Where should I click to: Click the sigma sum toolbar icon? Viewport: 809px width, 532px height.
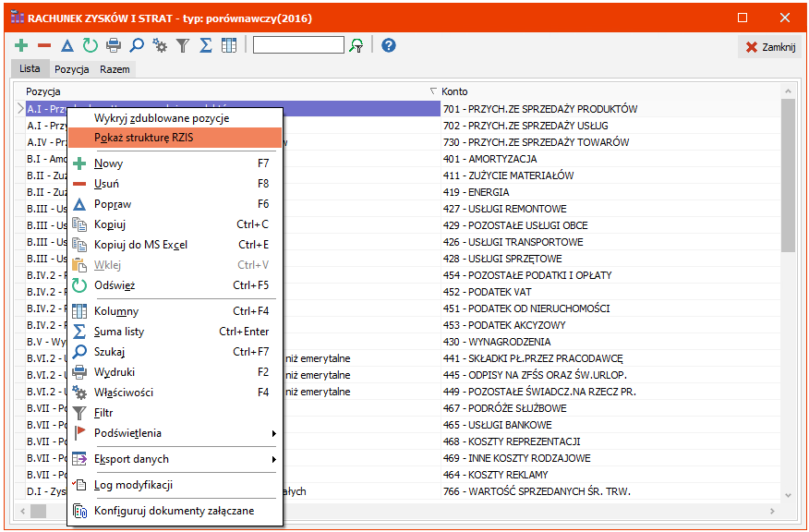tap(205, 45)
